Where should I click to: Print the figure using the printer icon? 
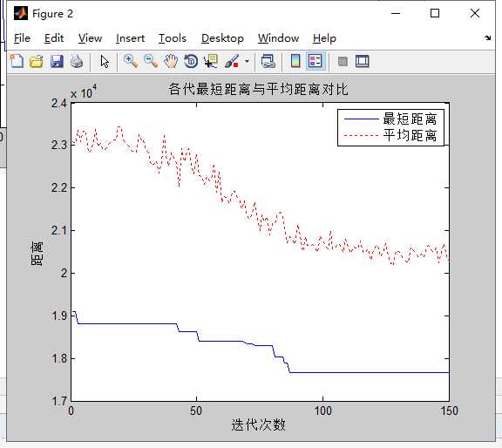[x=77, y=61]
